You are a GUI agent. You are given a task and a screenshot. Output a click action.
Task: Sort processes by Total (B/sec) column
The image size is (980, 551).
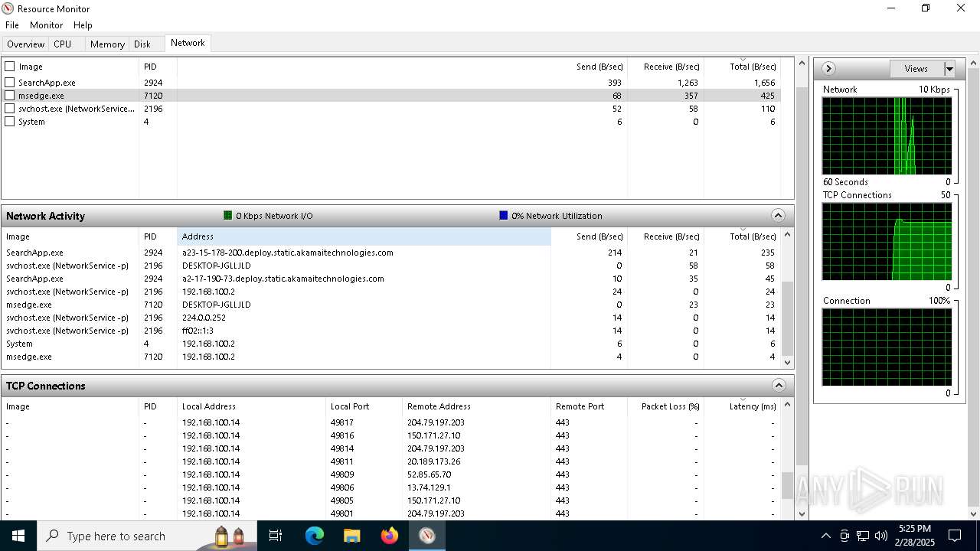[x=742, y=67]
